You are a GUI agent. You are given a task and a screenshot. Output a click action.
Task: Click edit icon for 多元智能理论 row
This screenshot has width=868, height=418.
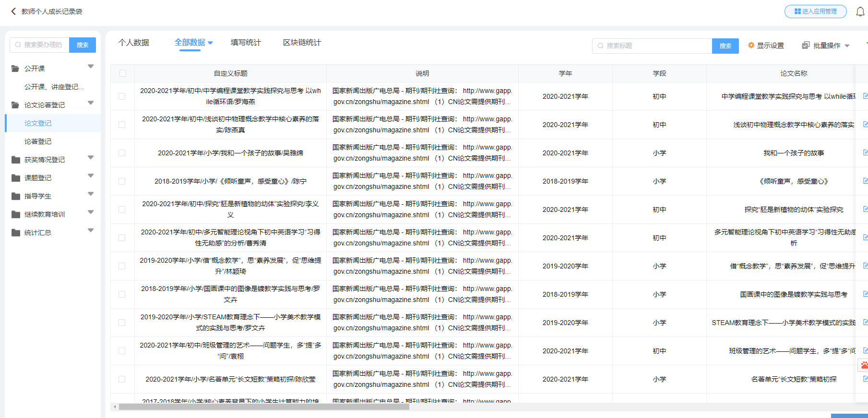865,237
